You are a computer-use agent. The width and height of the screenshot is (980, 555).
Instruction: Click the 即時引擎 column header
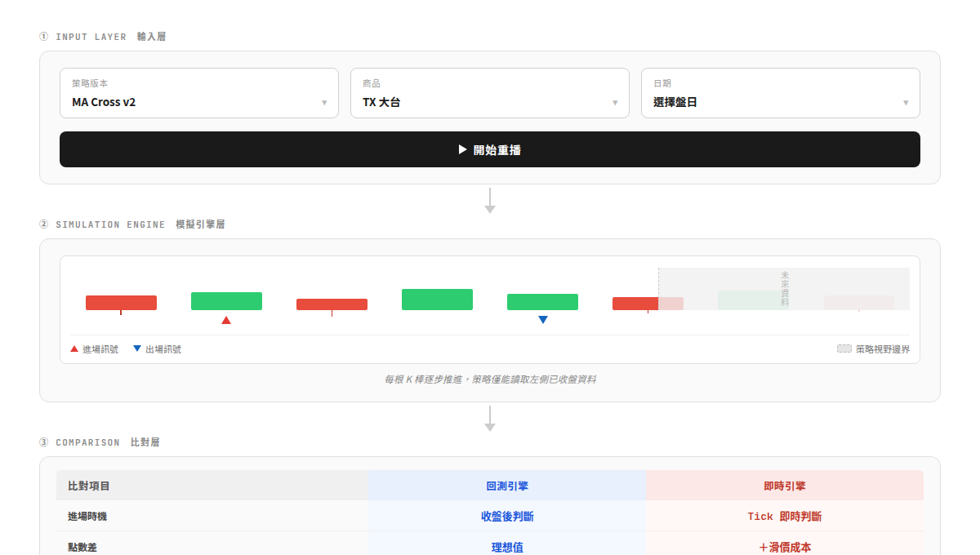coord(785,486)
